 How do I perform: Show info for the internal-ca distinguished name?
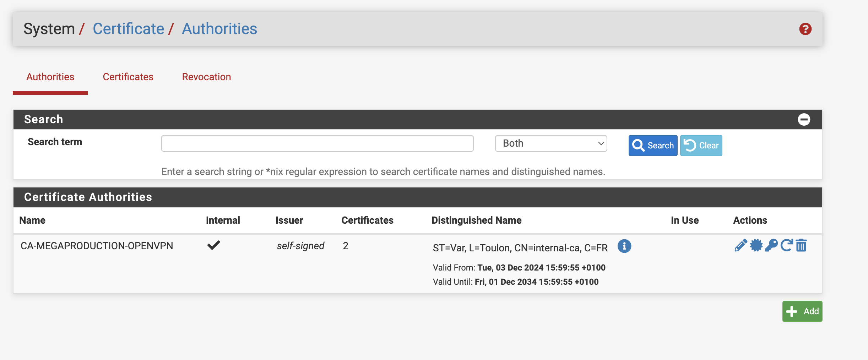coord(624,246)
